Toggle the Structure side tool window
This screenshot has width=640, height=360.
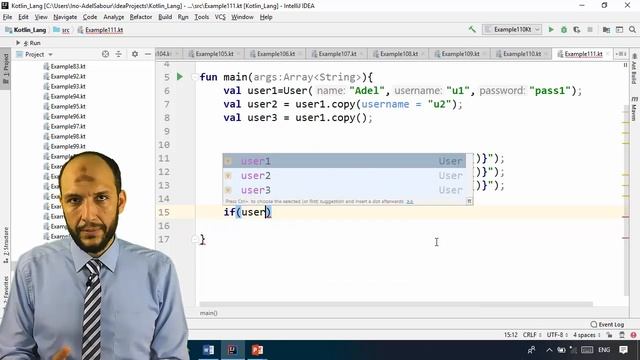6,244
